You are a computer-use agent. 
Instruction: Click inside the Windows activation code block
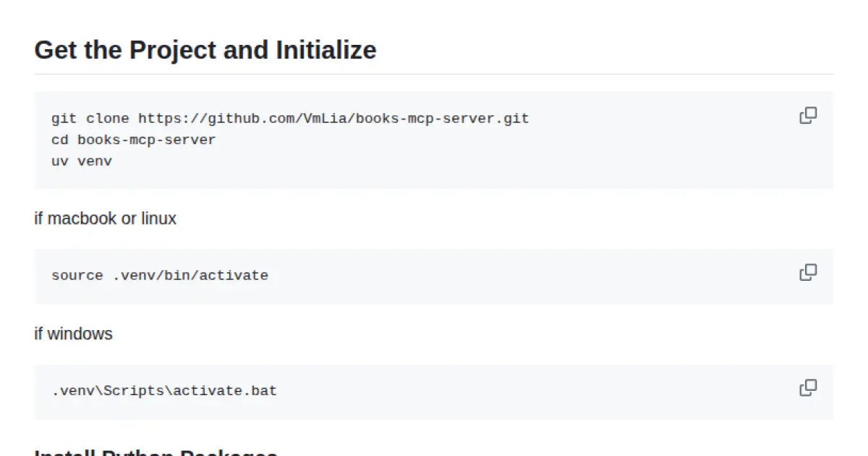(x=434, y=390)
